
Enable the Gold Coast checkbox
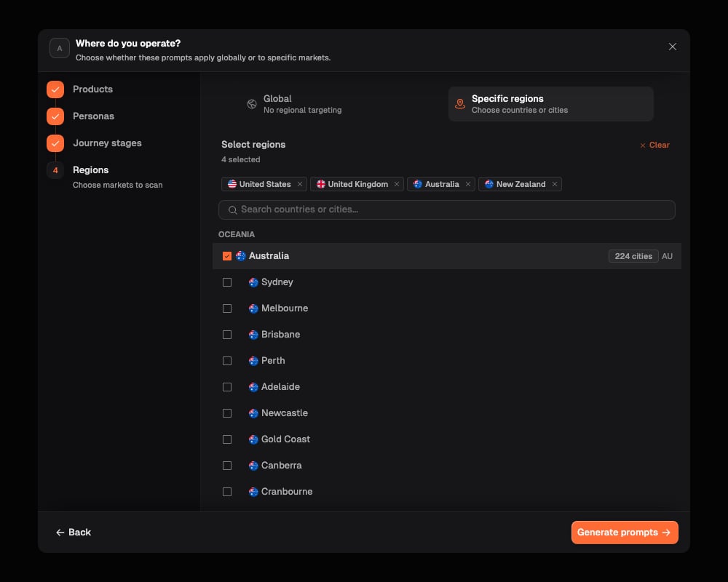[227, 439]
